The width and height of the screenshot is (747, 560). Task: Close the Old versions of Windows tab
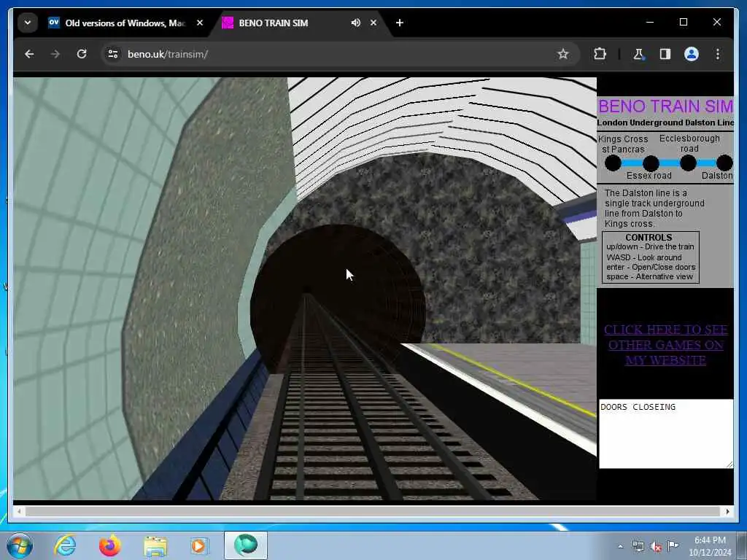tap(200, 23)
